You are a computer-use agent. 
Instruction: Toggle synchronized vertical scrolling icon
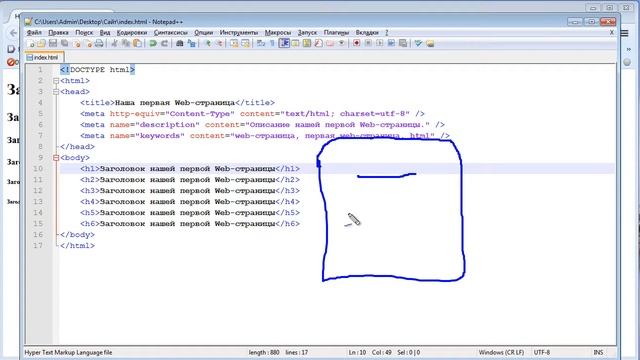[234, 43]
